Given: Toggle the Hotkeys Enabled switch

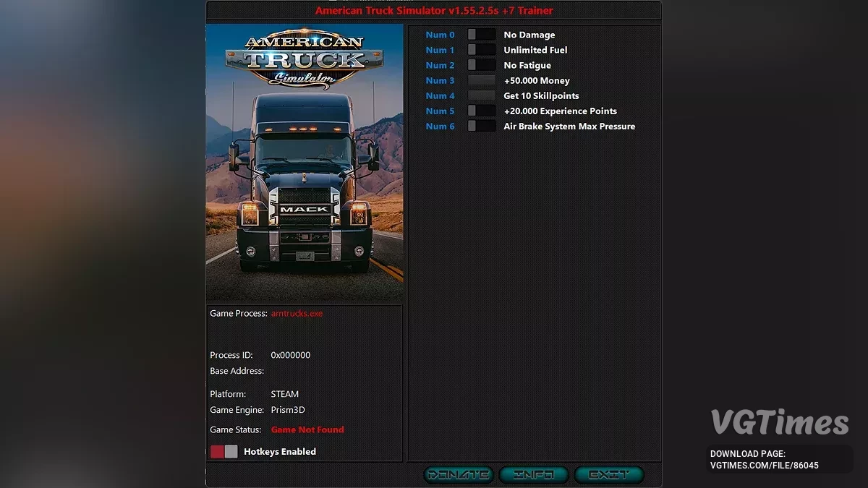Looking at the screenshot, I should (x=224, y=451).
